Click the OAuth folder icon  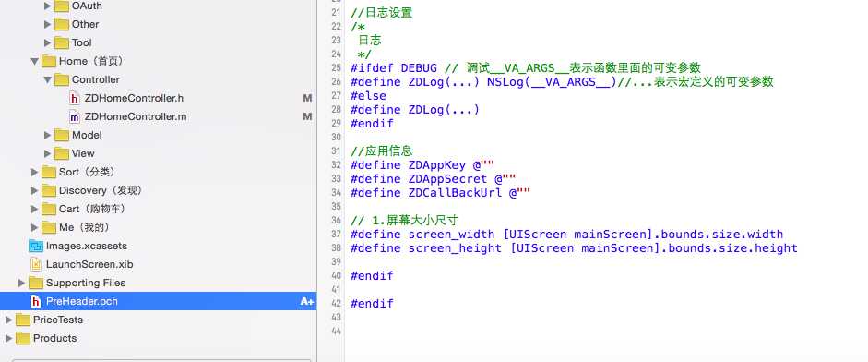(x=62, y=6)
